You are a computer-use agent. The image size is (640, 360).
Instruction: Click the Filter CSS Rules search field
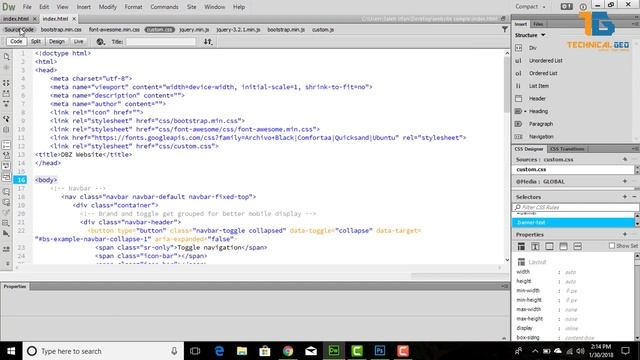pyautogui.click(x=575, y=207)
